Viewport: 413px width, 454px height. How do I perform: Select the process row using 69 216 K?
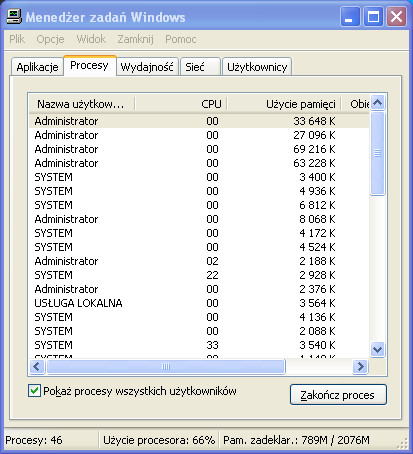(199, 149)
